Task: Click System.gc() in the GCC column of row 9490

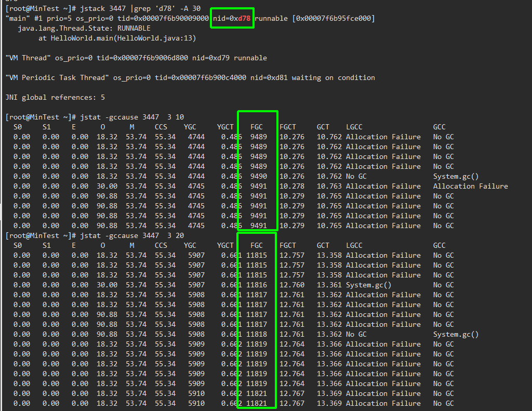Action: [x=456, y=177]
